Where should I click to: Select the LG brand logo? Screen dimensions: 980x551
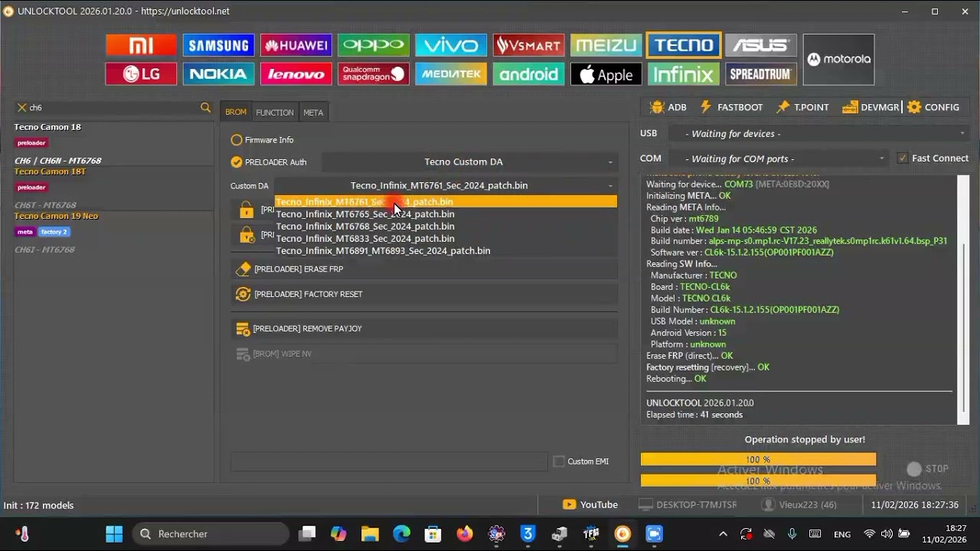click(x=141, y=74)
